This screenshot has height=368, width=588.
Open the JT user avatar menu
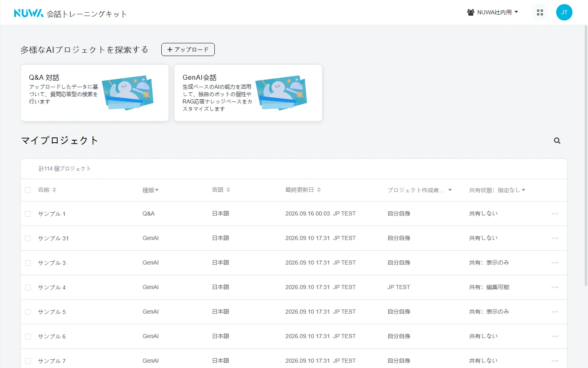point(564,12)
